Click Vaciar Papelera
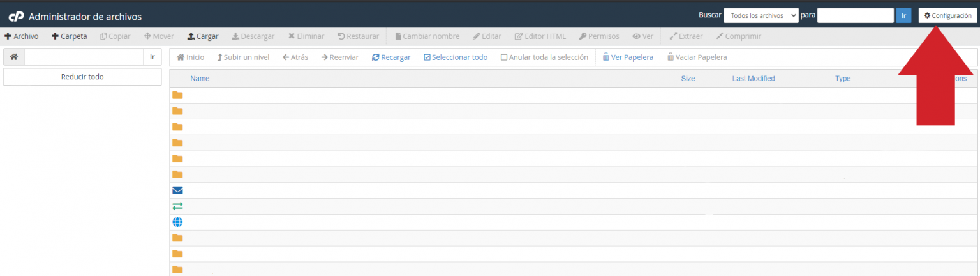The image size is (980, 276). click(697, 57)
